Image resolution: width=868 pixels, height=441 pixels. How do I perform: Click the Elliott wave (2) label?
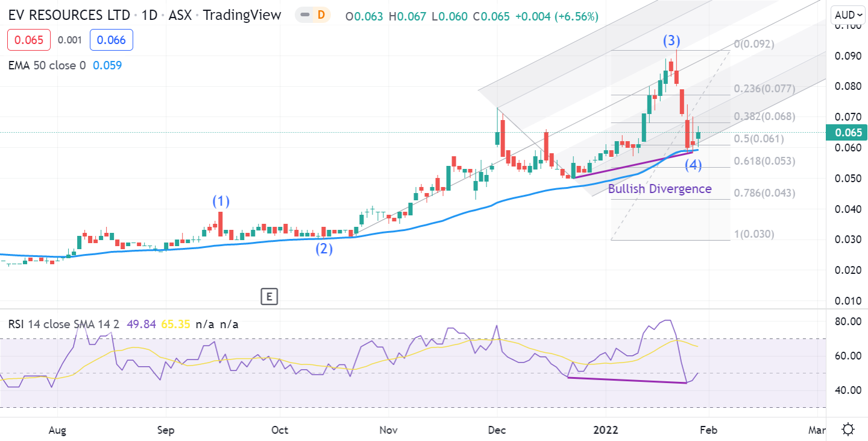[324, 248]
